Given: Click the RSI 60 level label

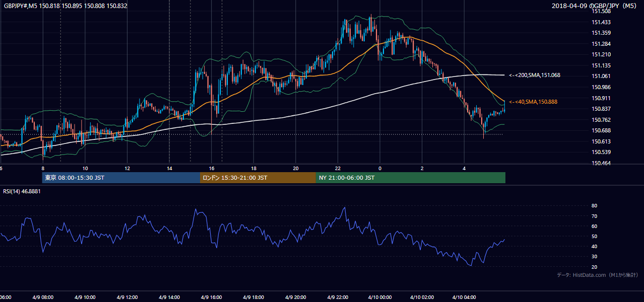Looking at the screenshot, I should click(x=594, y=226).
